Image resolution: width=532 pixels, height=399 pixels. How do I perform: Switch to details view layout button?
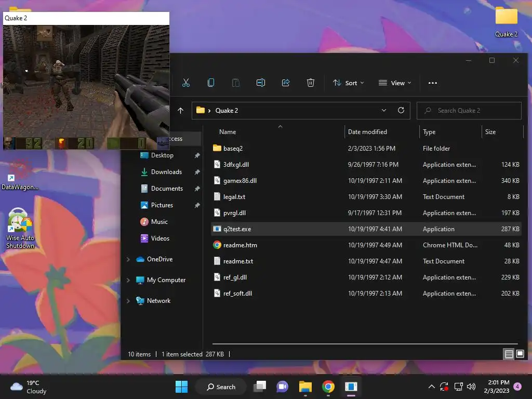point(509,354)
